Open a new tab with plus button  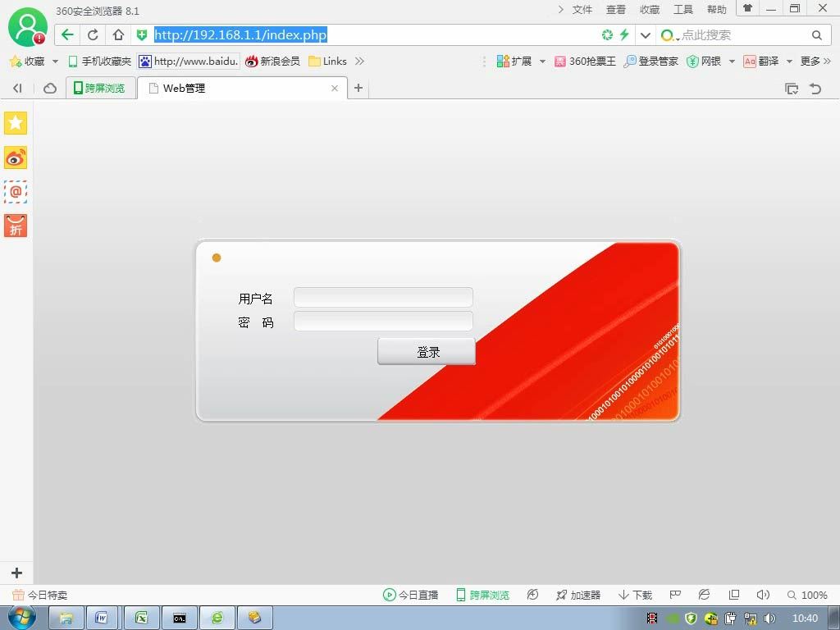tap(358, 88)
